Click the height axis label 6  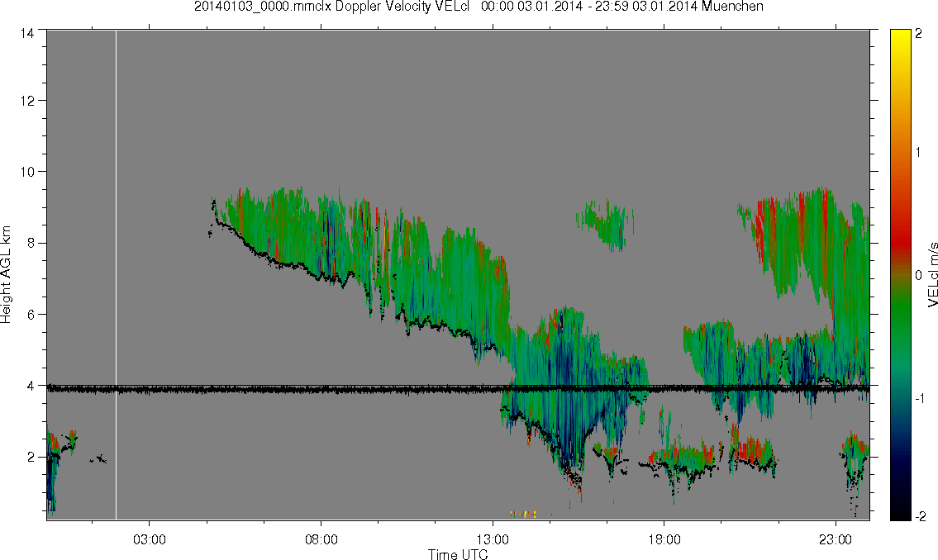31,315
